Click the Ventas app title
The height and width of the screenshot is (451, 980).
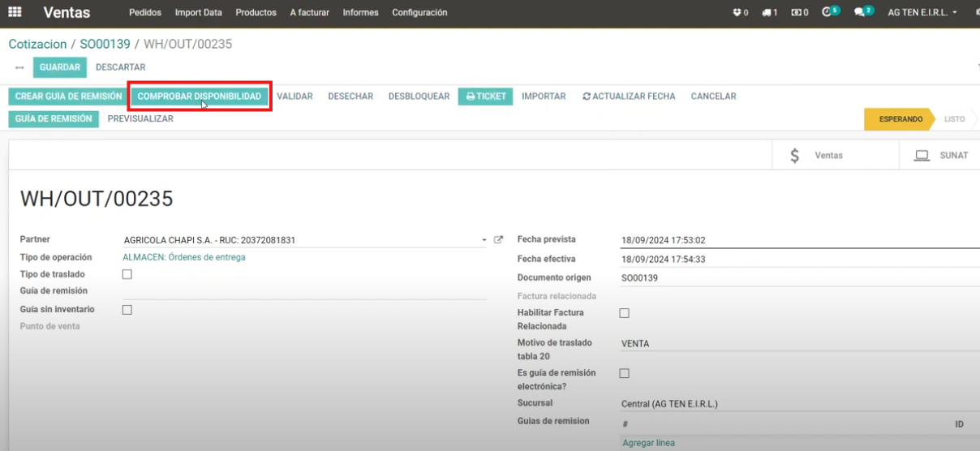pyautogui.click(x=67, y=13)
